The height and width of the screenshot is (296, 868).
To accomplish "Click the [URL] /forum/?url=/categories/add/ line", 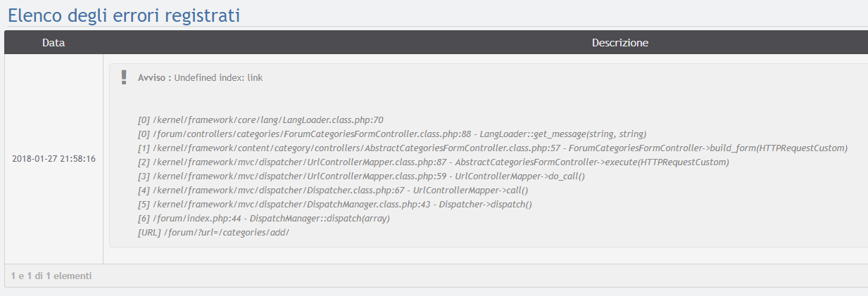I will (x=214, y=233).
